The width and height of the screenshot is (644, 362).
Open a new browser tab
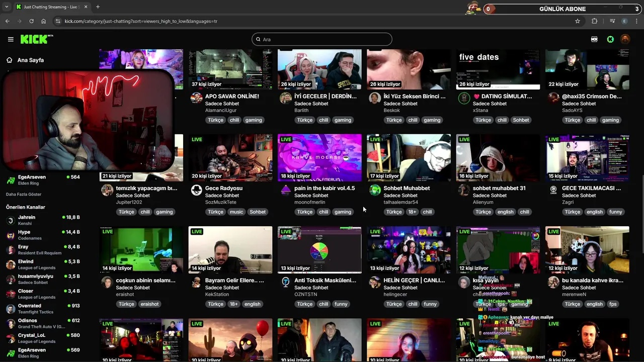point(98,7)
